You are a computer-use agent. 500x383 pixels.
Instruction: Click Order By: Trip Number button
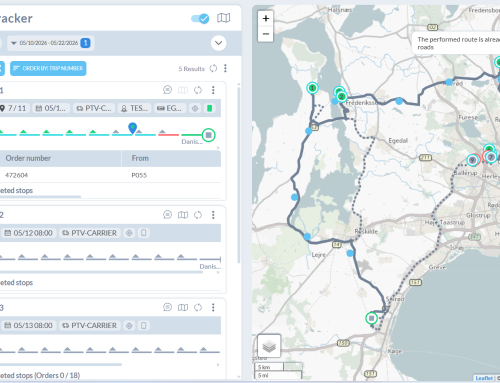[48, 68]
